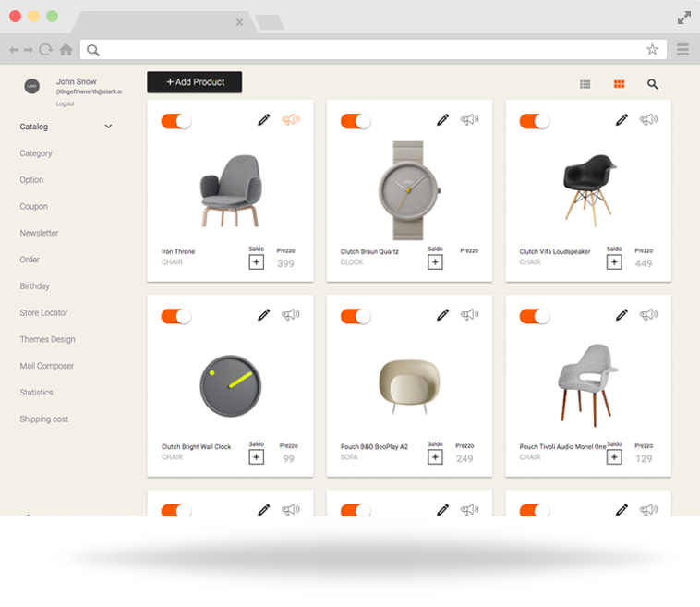Go to Coupon in the sidebar
This screenshot has height=607, width=700.
coord(34,207)
